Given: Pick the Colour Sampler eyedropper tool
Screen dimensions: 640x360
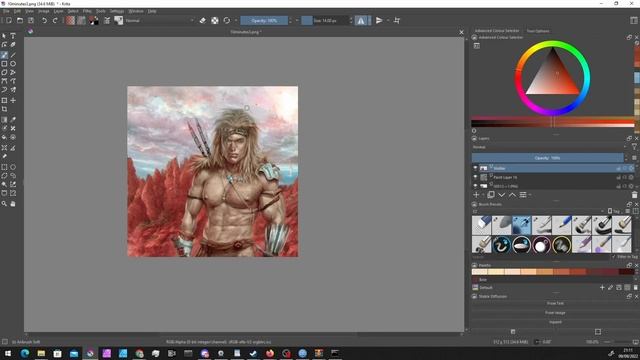Looking at the screenshot, I should 13,120.
